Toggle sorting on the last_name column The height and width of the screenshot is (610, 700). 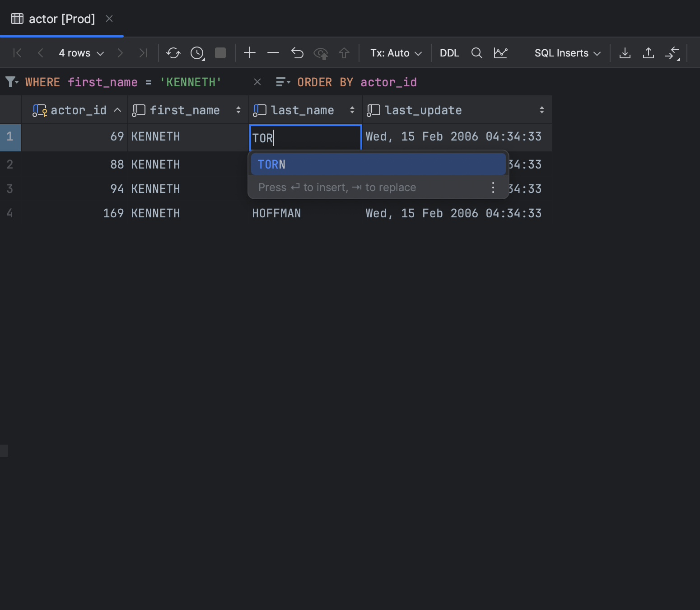[x=352, y=110]
